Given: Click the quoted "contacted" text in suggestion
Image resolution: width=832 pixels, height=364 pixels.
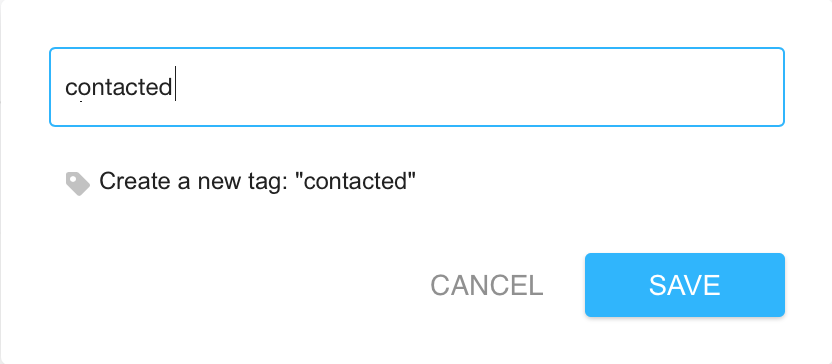Looking at the screenshot, I should coord(355,181).
